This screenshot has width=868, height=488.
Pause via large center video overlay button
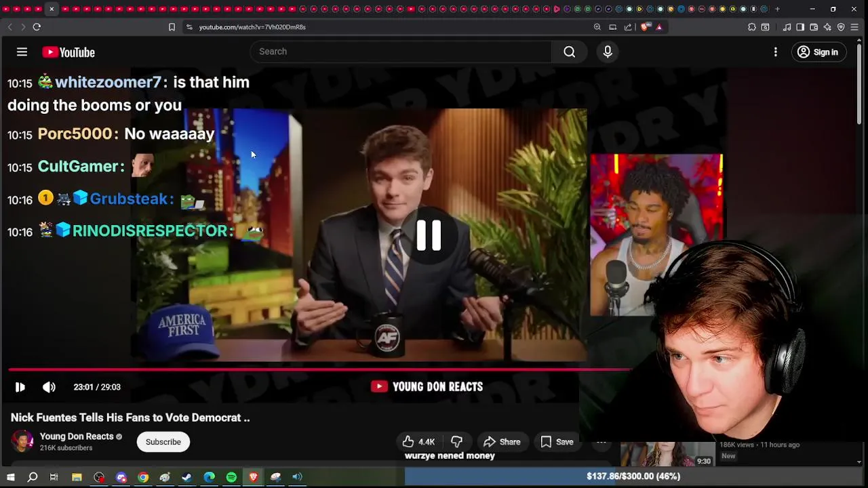pos(429,235)
